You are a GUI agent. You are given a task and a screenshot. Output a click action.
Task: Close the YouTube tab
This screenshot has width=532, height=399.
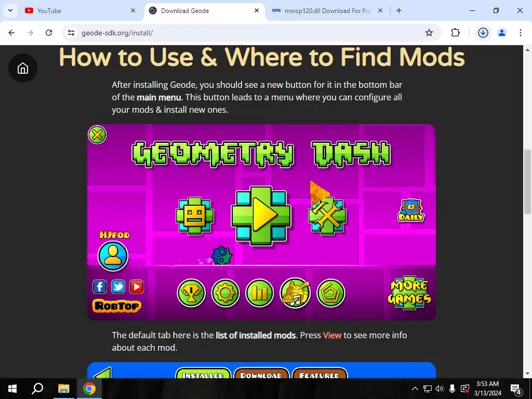(133, 10)
